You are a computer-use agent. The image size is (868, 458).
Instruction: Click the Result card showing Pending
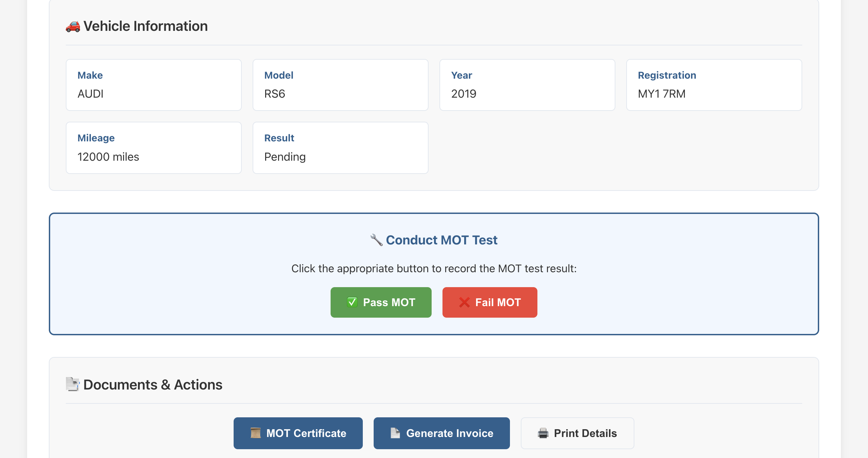340,147
